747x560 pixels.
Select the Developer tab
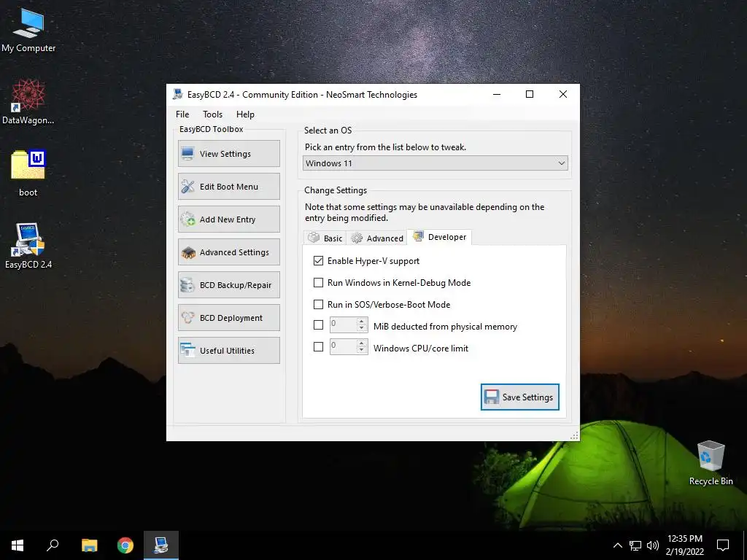(439, 237)
